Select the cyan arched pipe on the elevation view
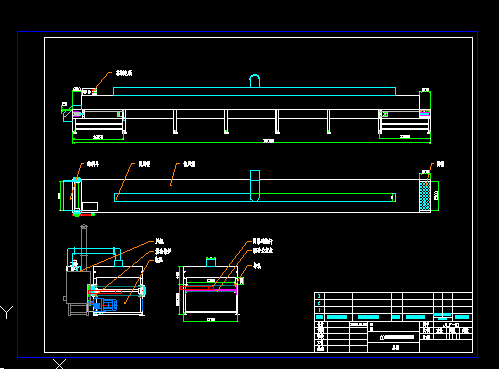The image size is (499, 369). click(255, 81)
